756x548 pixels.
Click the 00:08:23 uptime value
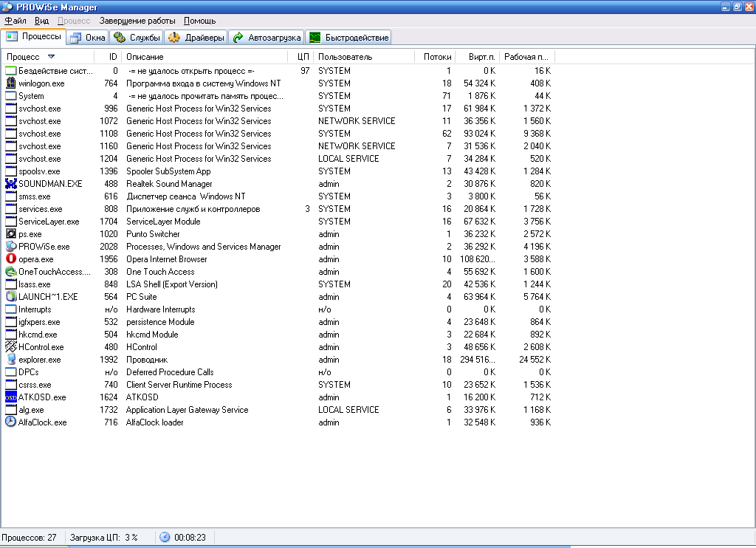coord(190,538)
